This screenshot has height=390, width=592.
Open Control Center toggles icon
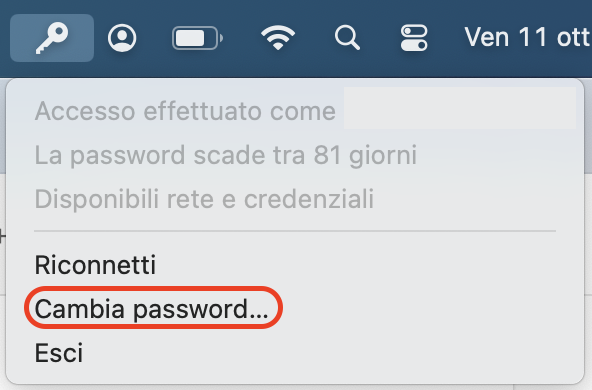coord(414,38)
